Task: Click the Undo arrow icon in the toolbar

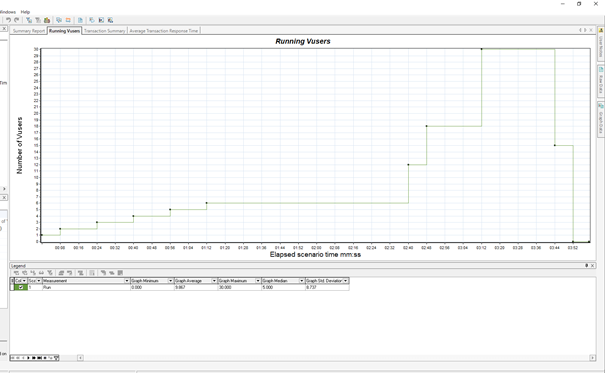Action: pos(8,20)
